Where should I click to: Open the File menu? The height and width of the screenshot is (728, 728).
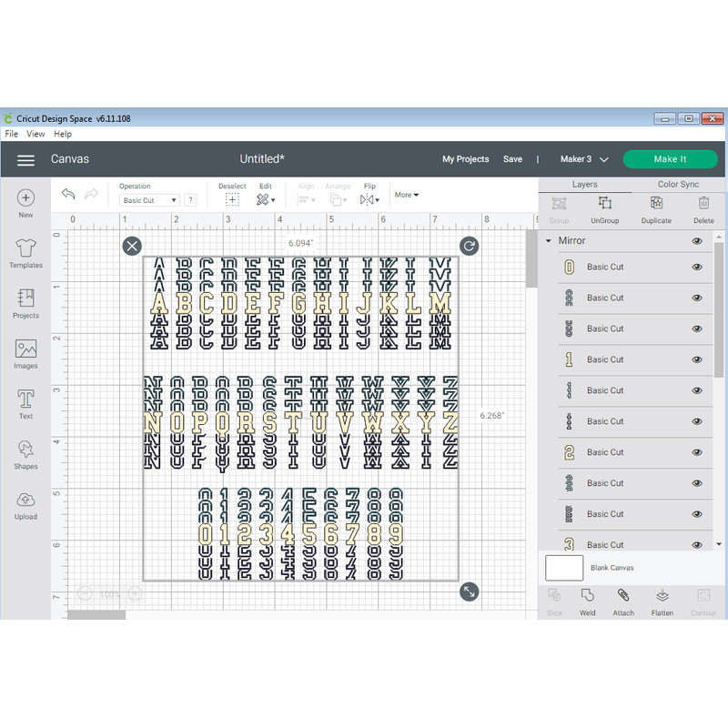coord(11,134)
